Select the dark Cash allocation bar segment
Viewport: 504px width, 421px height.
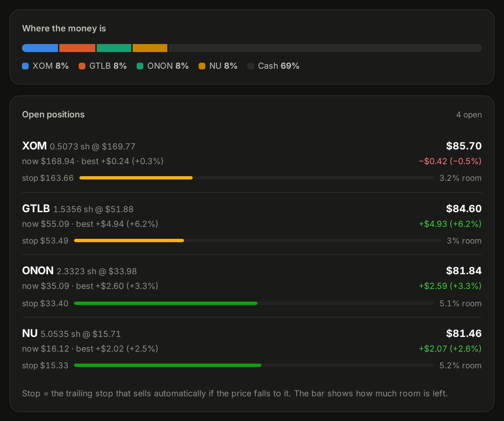tap(325, 48)
